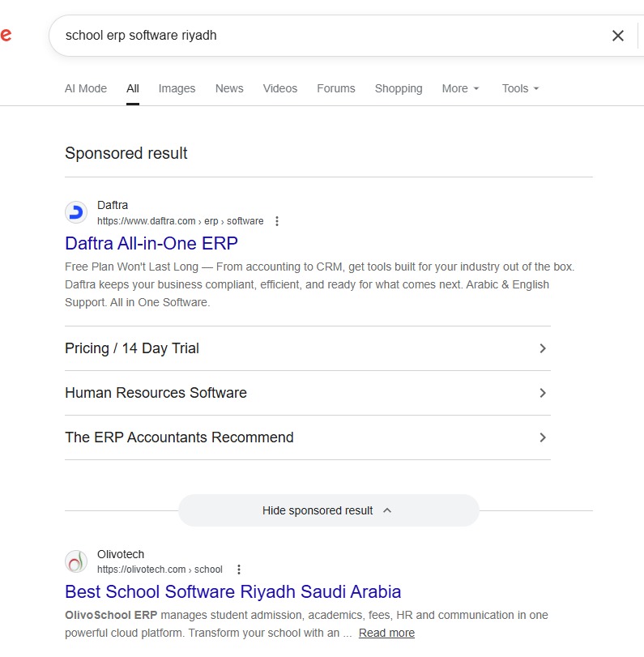
Task: Open the Daftra All-in-One ERP link
Action: pos(151,244)
